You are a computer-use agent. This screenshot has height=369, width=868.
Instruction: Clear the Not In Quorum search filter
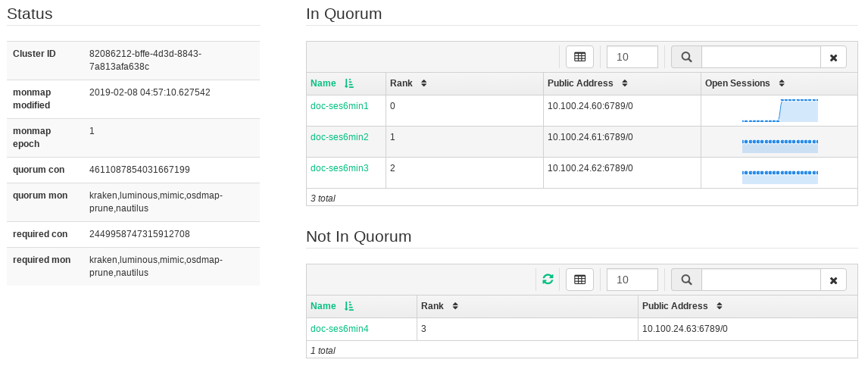click(x=833, y=280)
